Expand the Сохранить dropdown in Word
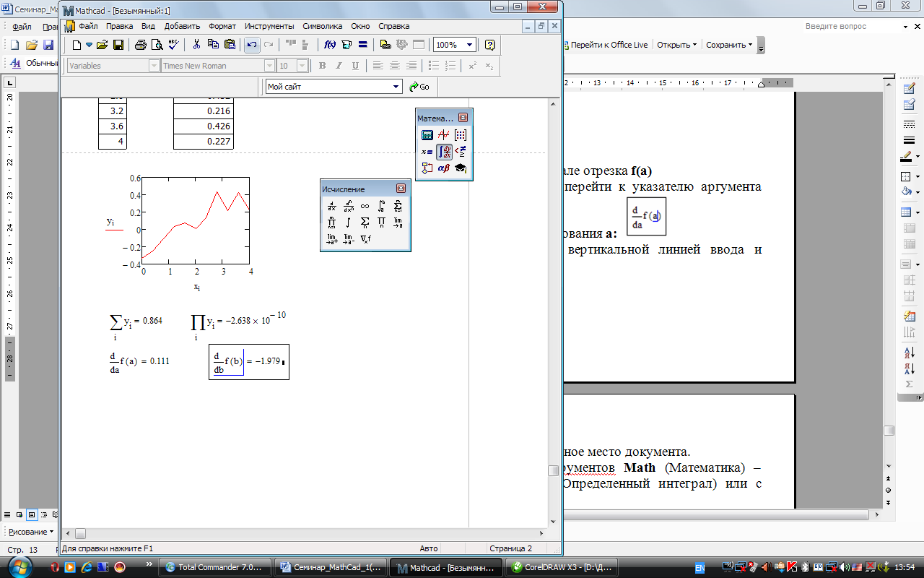 (x=750, y=45)
